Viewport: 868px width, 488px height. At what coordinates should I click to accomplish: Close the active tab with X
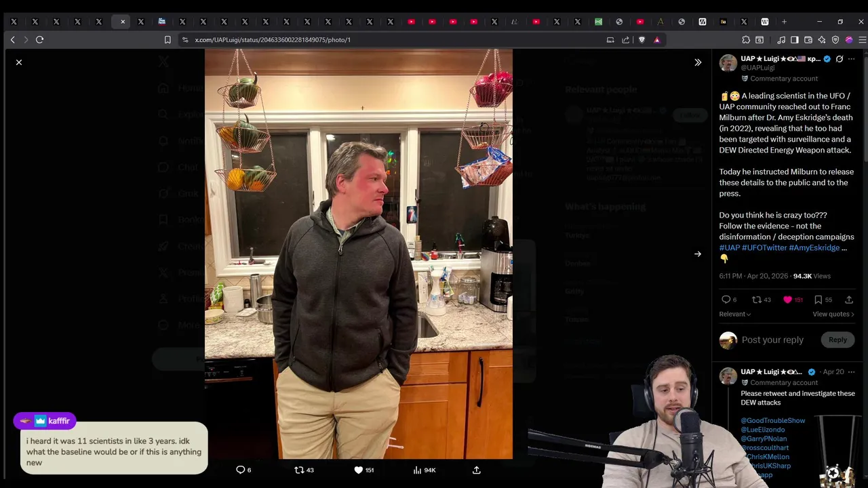click(x=123, y=22)
